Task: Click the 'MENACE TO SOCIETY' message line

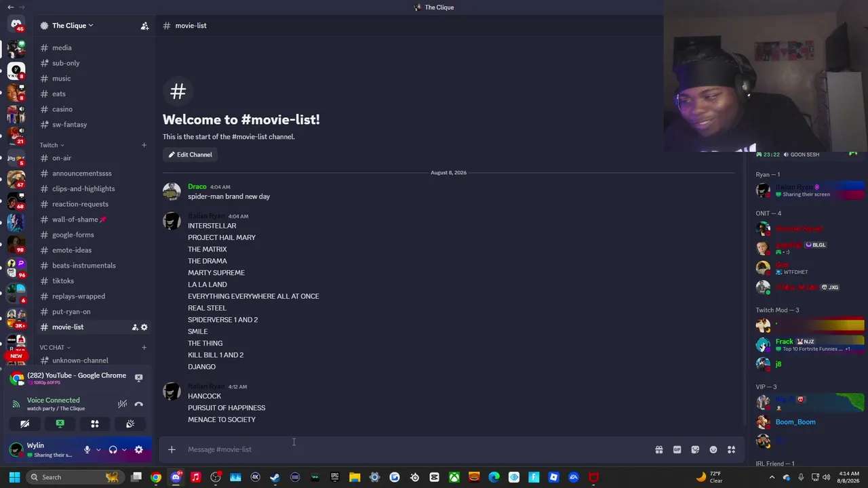Action: point(222,420)
